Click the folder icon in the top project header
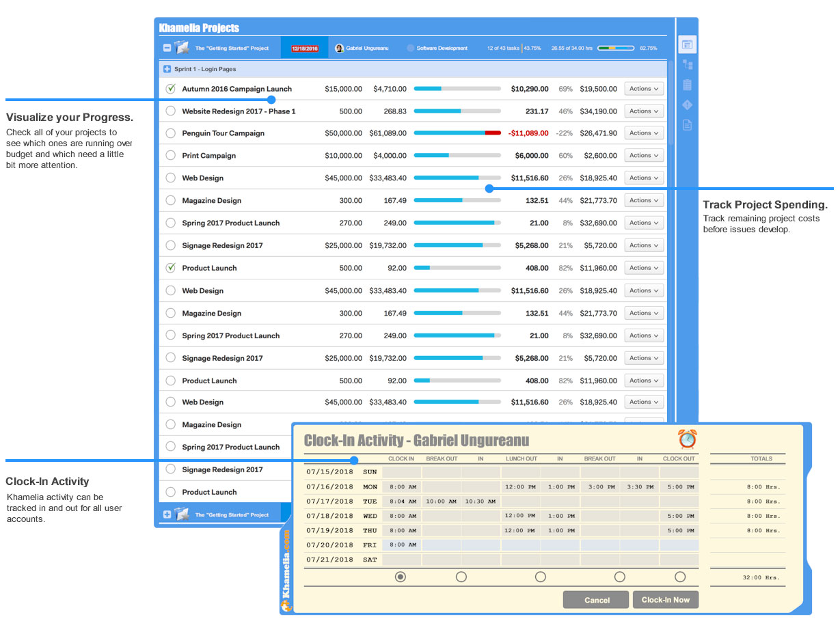 point(181,48)
